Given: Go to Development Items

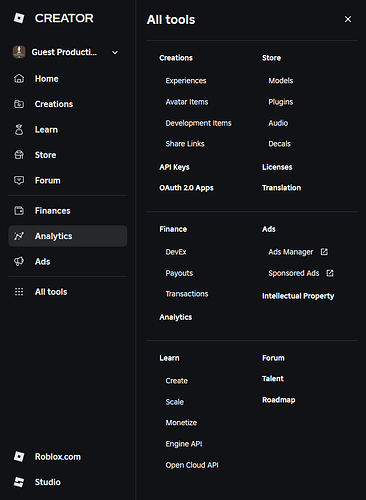Looking at the screenshot, I should [x=198, y=123].
